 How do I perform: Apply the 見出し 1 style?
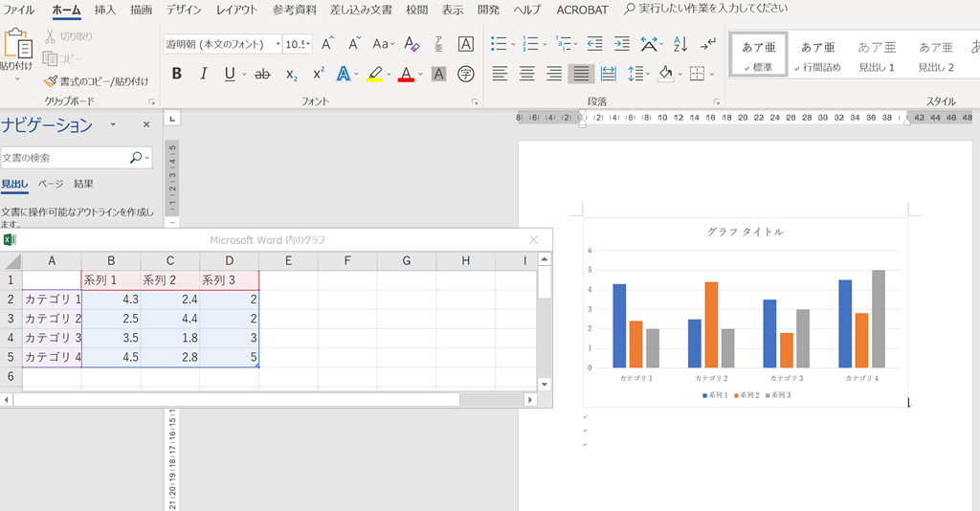pyautogui.click(x=877, y=56)
